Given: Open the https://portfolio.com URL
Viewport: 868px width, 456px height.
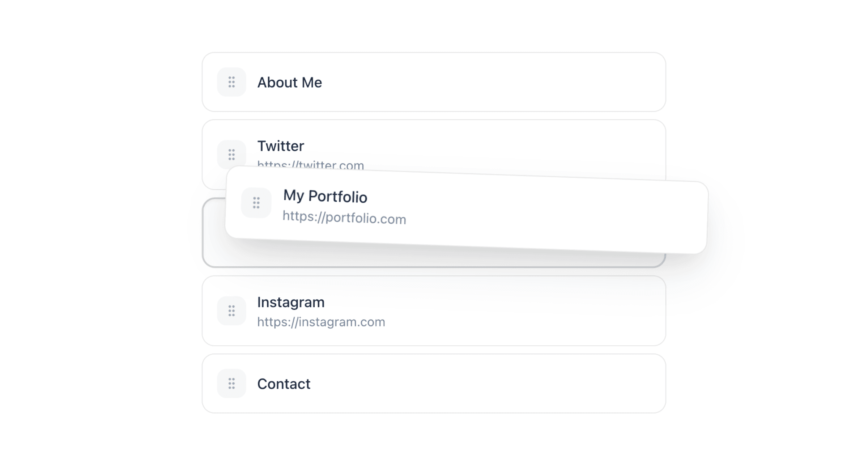Looking at the screenshot, I should coord(344,218).
